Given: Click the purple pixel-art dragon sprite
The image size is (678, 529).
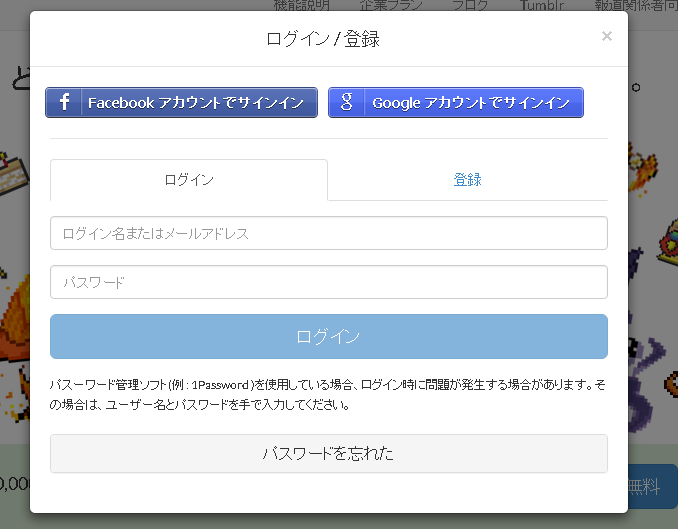Looking at the screenshot, I should (x=644, y=381).
